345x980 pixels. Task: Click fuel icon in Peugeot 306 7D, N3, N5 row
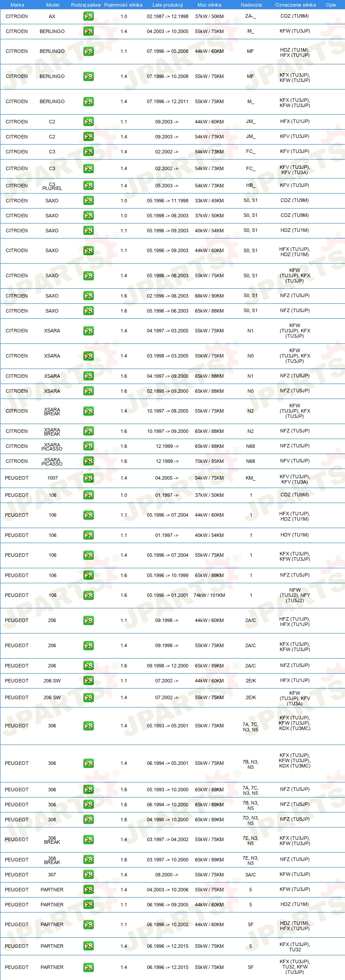tap(88, 820)
